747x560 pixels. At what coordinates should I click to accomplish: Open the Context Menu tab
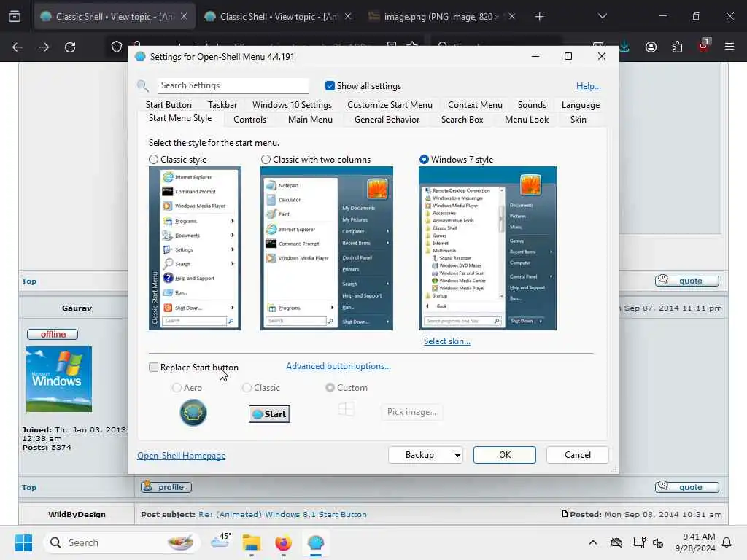pyautogui.click(x=475, y=105)
